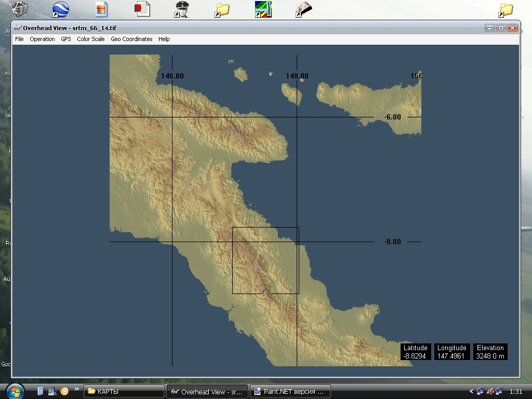532x399 pixels.
Task: Expand the quick launch overflow chevron
Action: coord(77,389)
